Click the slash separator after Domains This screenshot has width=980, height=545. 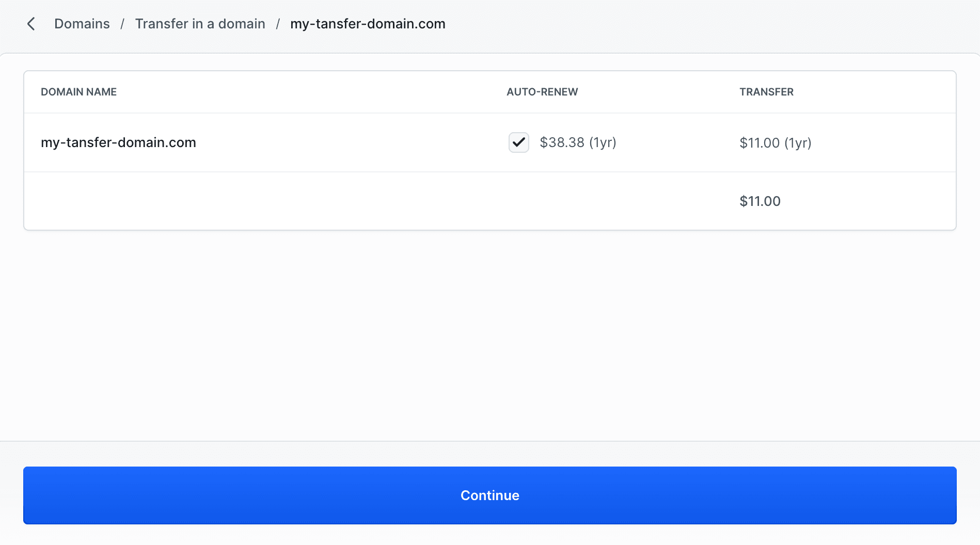pos(122,24)
